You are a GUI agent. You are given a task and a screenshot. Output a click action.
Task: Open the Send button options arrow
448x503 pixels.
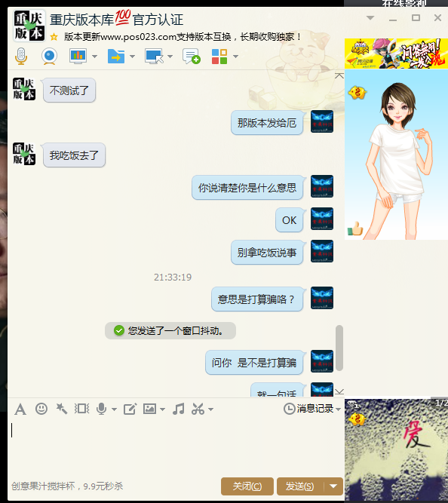(x=334, y=486)
